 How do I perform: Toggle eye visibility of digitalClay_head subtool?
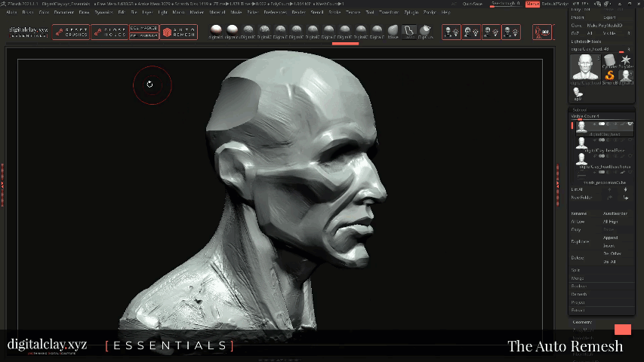pyautogui.click(x=630, y=124)
